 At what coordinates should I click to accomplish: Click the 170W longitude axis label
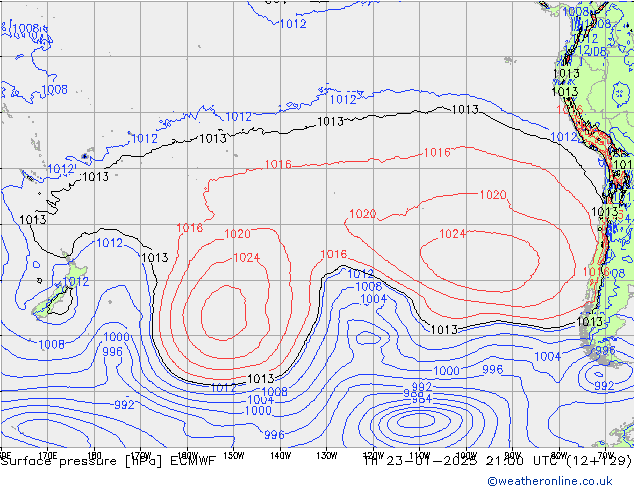(x=141, y=455)
